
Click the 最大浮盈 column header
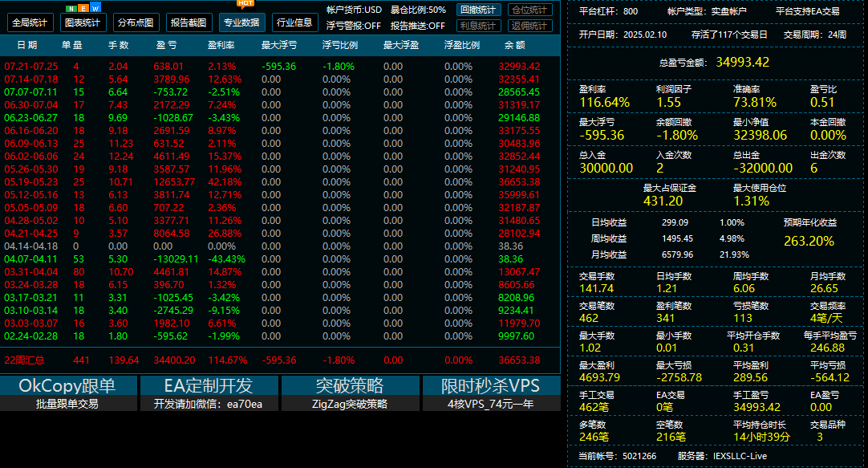point(401,46)
